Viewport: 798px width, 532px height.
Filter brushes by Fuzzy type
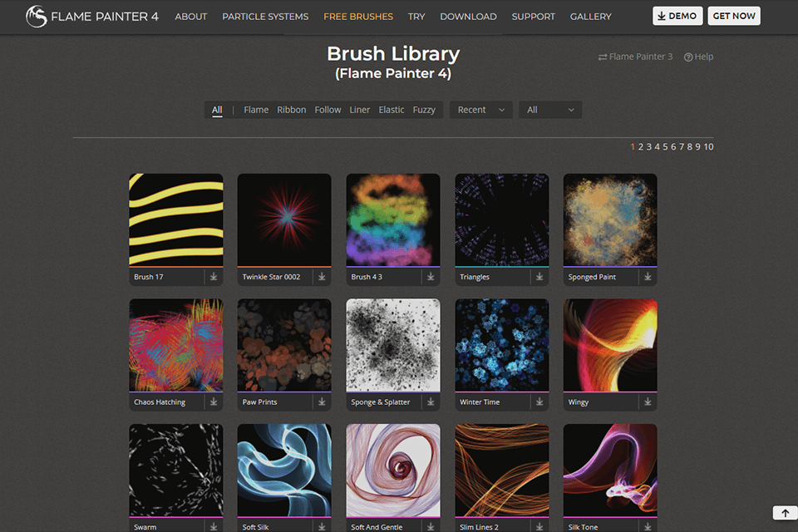424,110
